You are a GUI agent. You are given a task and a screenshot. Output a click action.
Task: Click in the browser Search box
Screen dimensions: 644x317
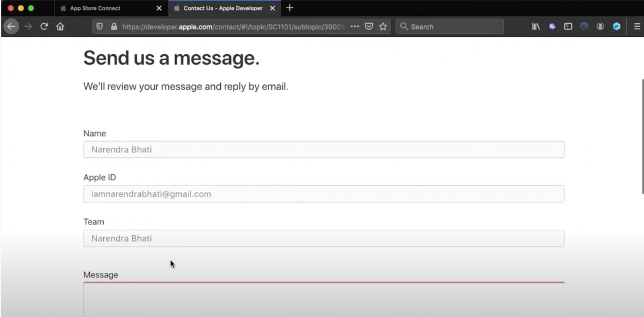pos(450,27)
